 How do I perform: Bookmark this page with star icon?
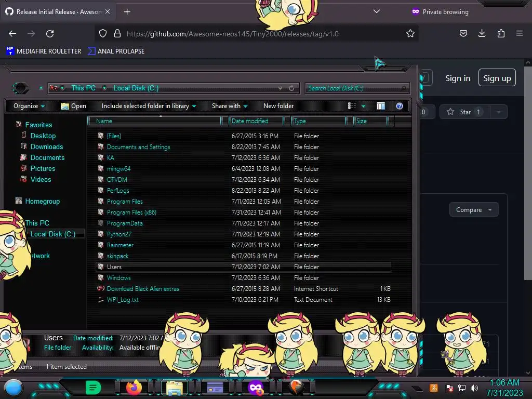click(410, 34)
